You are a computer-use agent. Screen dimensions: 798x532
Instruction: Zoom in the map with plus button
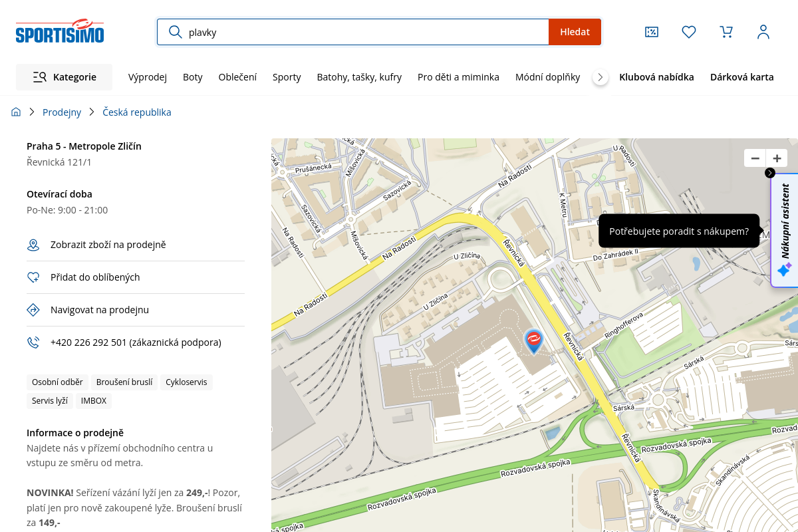tap(777, 158)
